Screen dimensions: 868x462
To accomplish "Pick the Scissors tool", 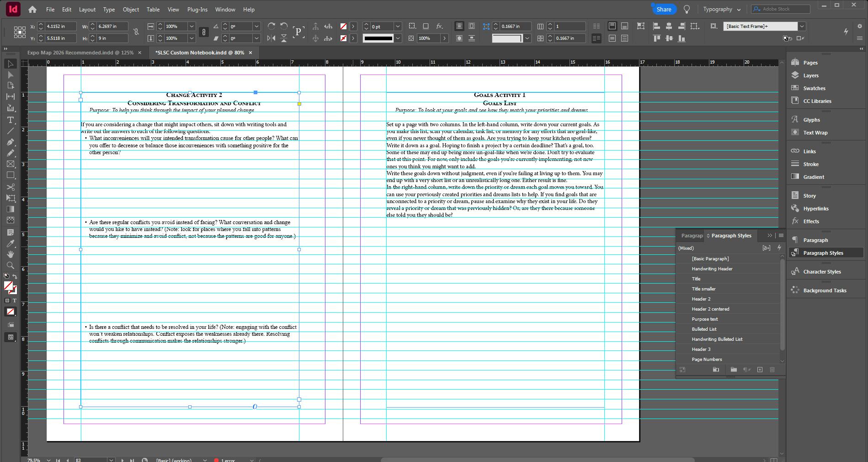I will (x=11, y=187).
